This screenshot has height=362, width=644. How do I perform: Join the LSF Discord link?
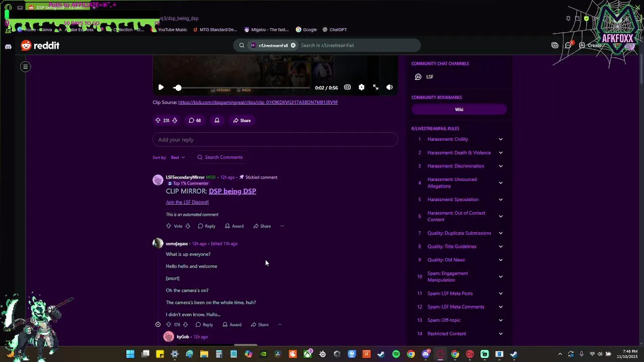coord(187,202)
